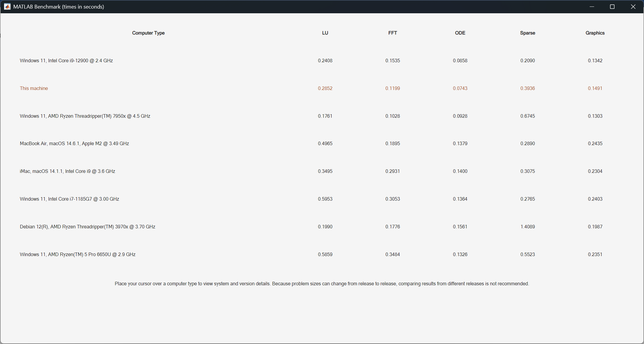Click the MATLAB logo icon in title bar
This screenshot has height=344, width=644.
(7, 6)
